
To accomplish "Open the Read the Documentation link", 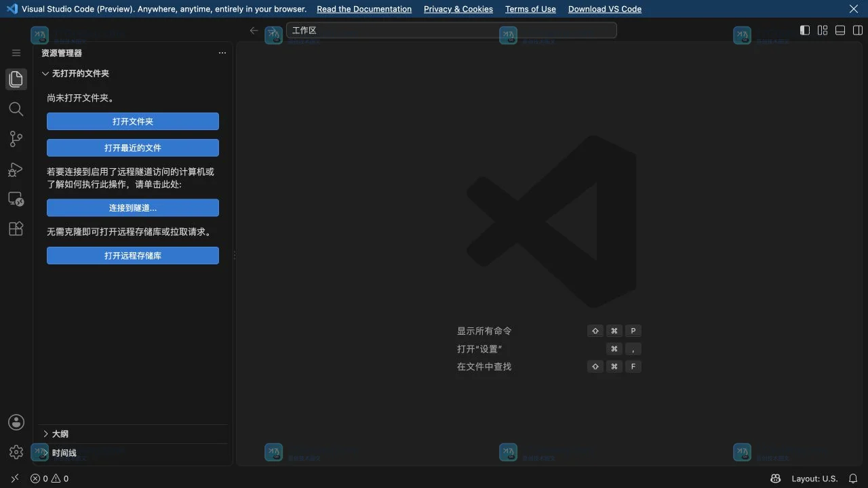I will 364,9.
